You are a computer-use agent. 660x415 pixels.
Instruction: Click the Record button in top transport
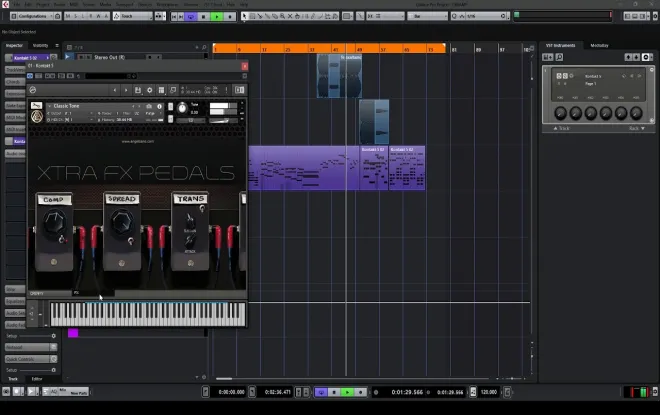(230, 16)
